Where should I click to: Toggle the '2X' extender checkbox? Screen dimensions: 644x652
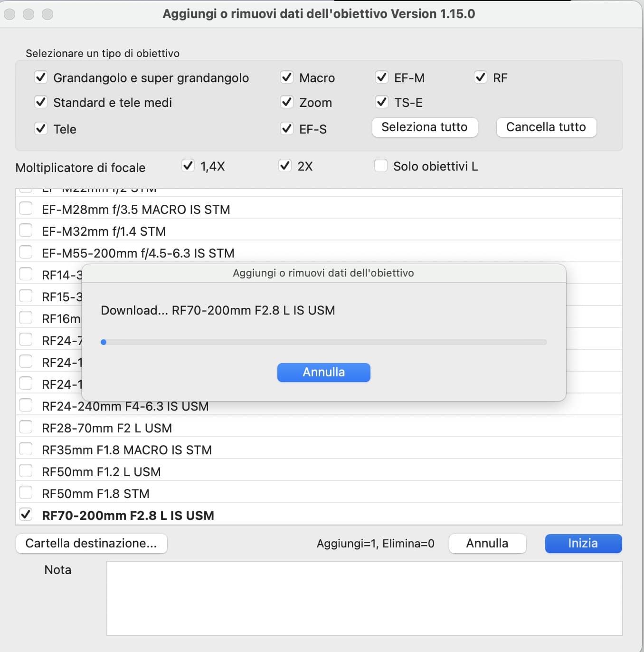tap(285, 166)
